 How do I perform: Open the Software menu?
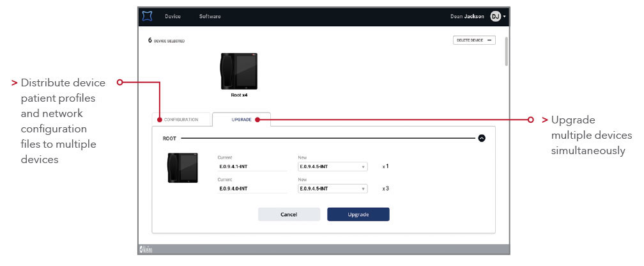pos(210,16)
